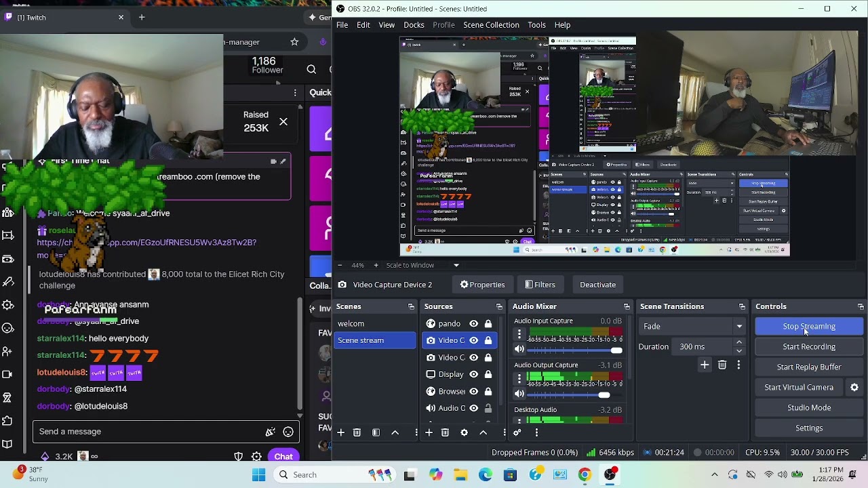Open source properties gear in Sources panel
Image resolution: width=868 pixels, height=488 pixels.
464,432
